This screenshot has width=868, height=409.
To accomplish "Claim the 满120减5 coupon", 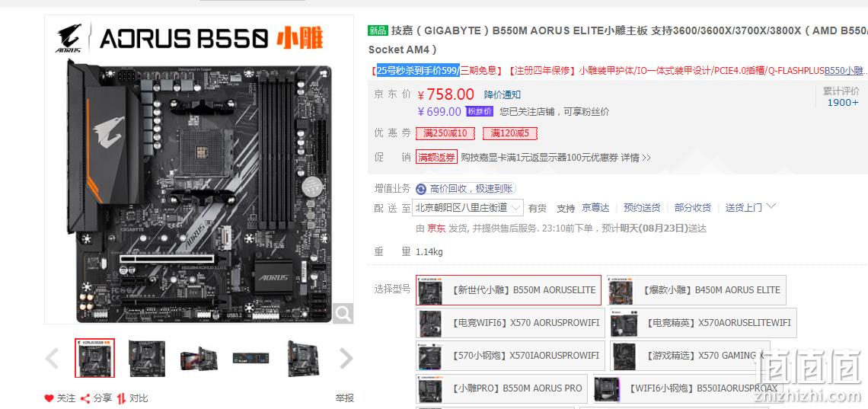I will (x=509, y=133).
